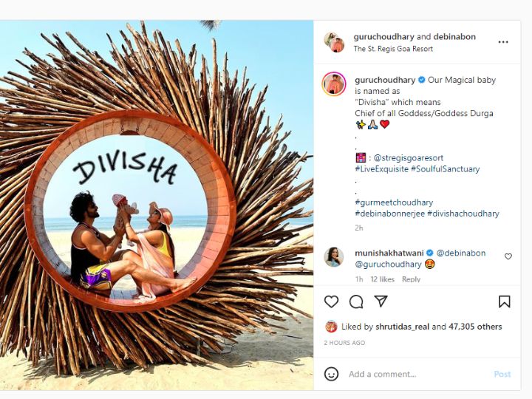Save post with bookmark icon
This screenshot has height=399, width=532.
pyautogui.click(x=504, y=301)
